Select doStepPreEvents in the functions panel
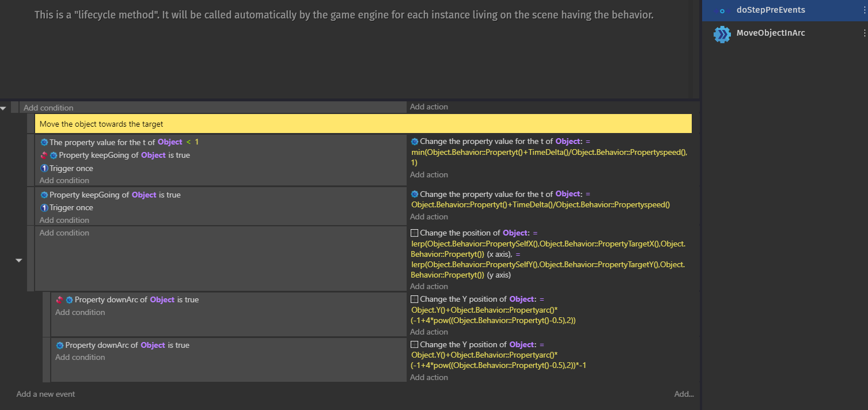868x410 pixels. click(771, 10)
